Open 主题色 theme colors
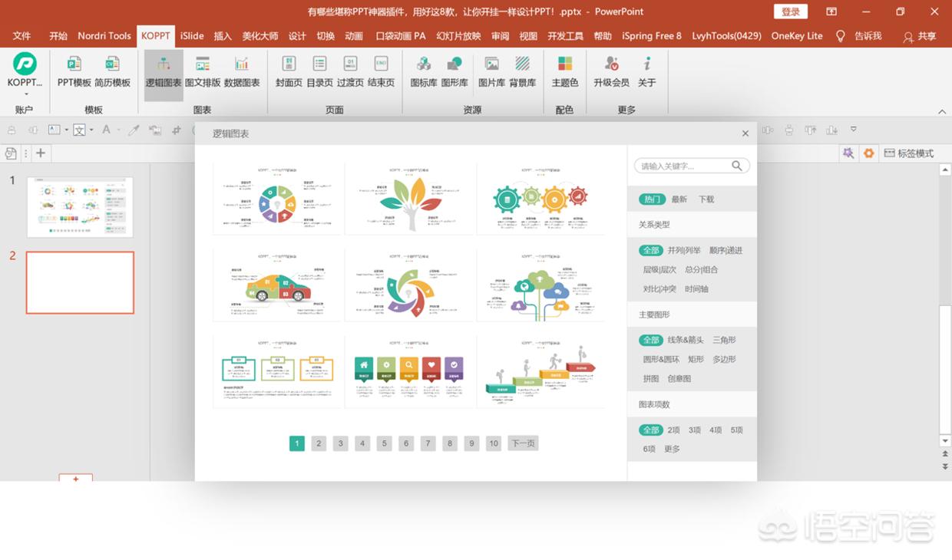The width and height of the screenshot is (952, 560). coord(564,71)
